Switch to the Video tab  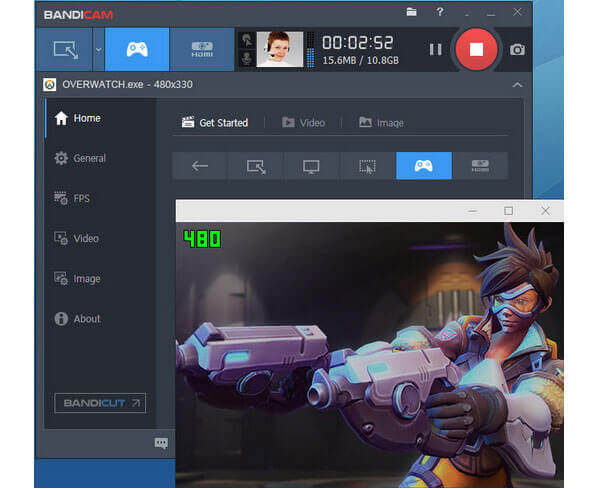[x=304, y=123]
